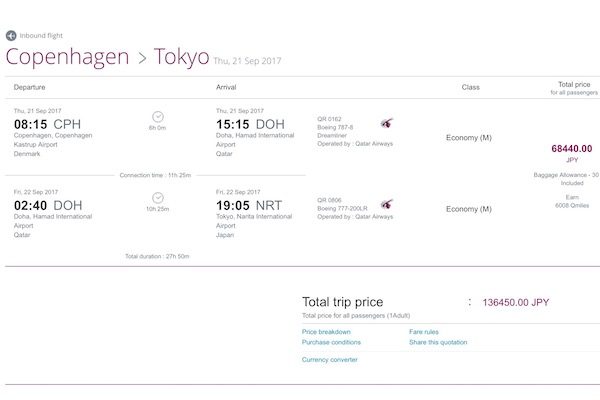Image resolution: width=600 pixels, height=400 pixels.
Task: Open the Fare rules link
Action: point(424,332)
